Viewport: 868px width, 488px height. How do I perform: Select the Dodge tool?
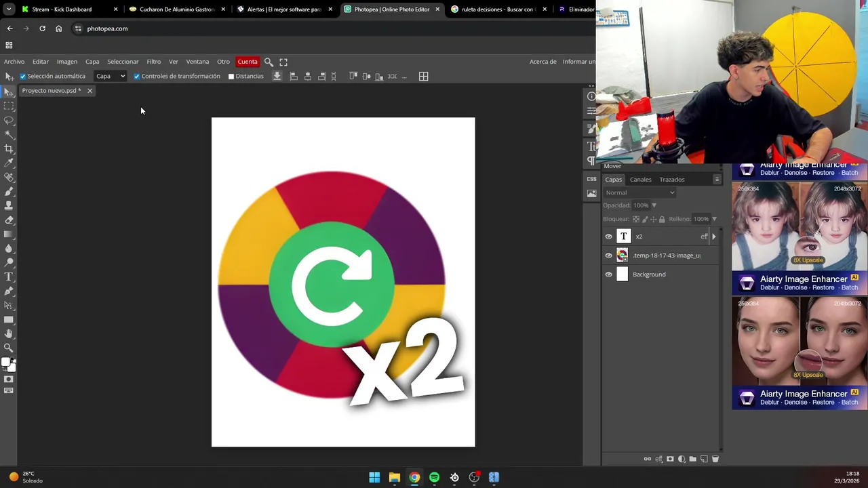(9, 262)
